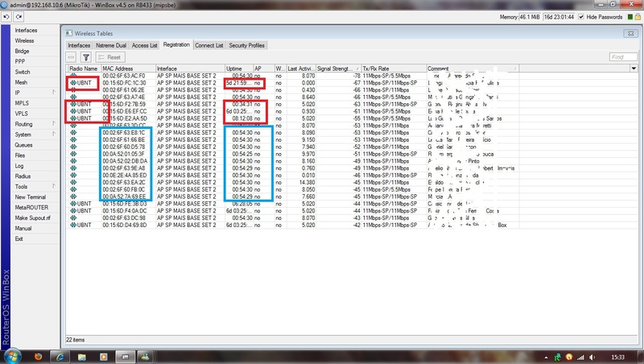
Task: Open the Interfaces menu in sidebar
Action: click(x=27, y=31)
